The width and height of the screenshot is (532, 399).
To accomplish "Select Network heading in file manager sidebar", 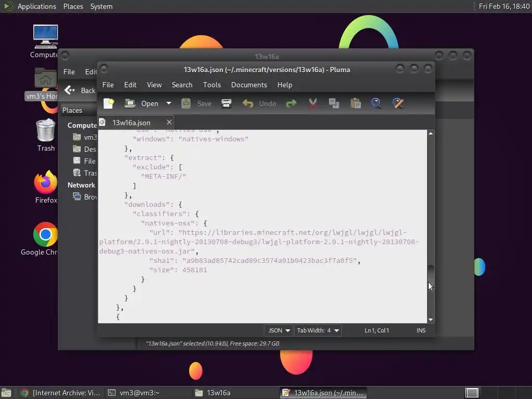I will click(82, 185).
